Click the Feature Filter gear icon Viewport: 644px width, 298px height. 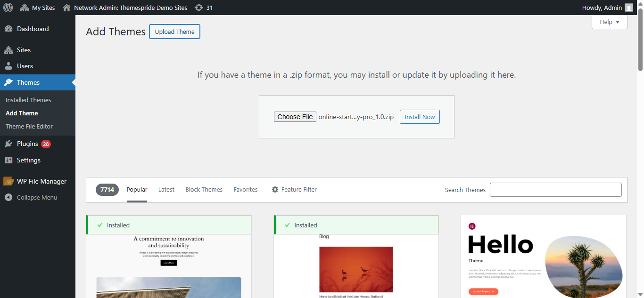point(275,189)
